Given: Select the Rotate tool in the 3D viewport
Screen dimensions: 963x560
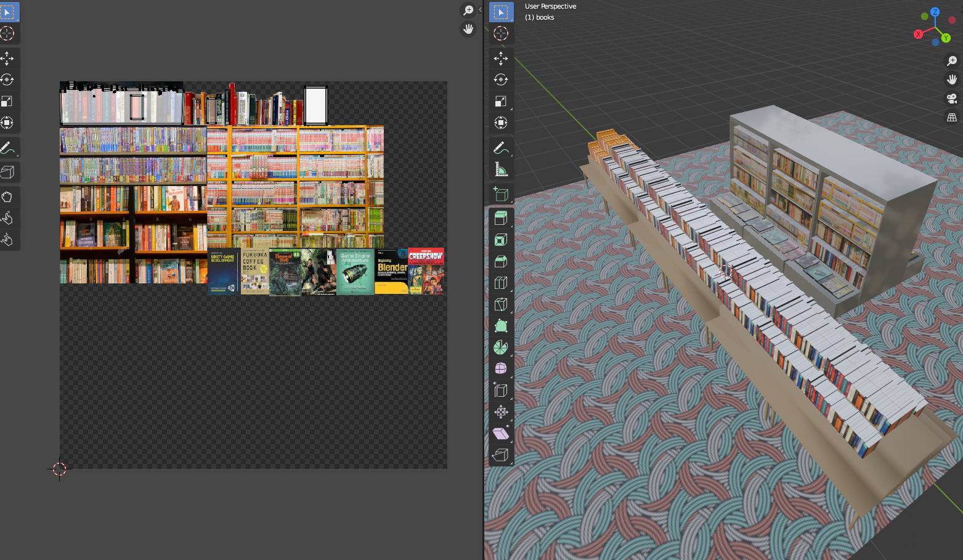Looking at the screenshot, I should (501, 79).
